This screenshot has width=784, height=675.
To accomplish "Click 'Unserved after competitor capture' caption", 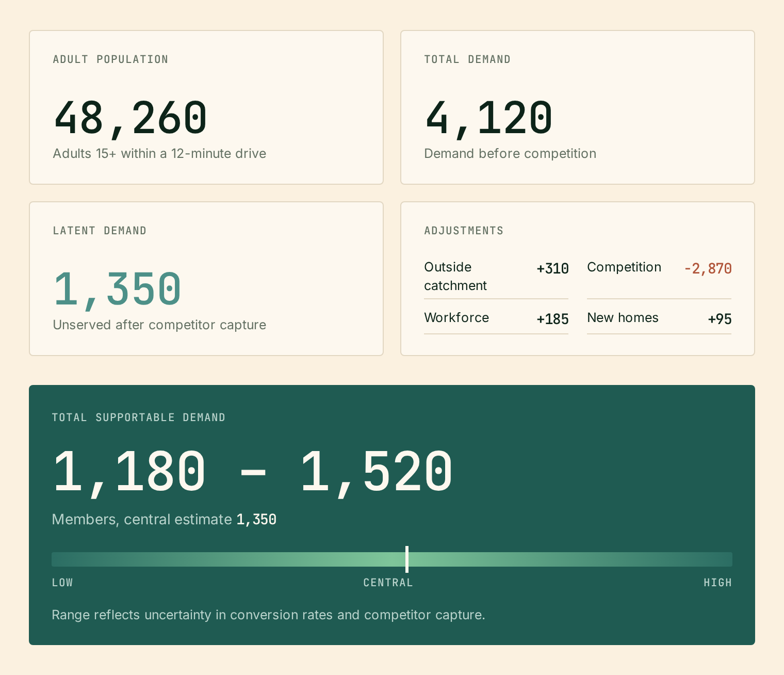I will [159, 325].
